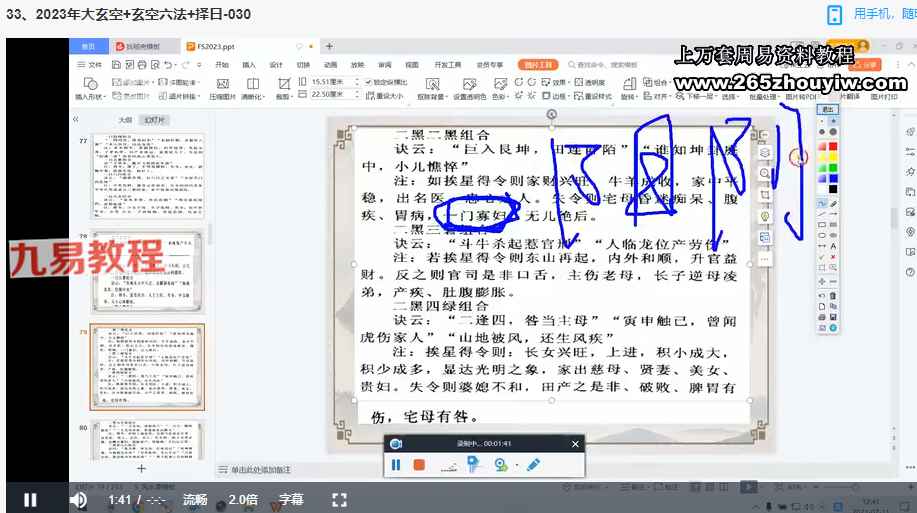Image resolution: width=917 pixels, height=513 pixels.
Task: Toggle the 字幕 subtitles option
Action: (x=290, y=499)
